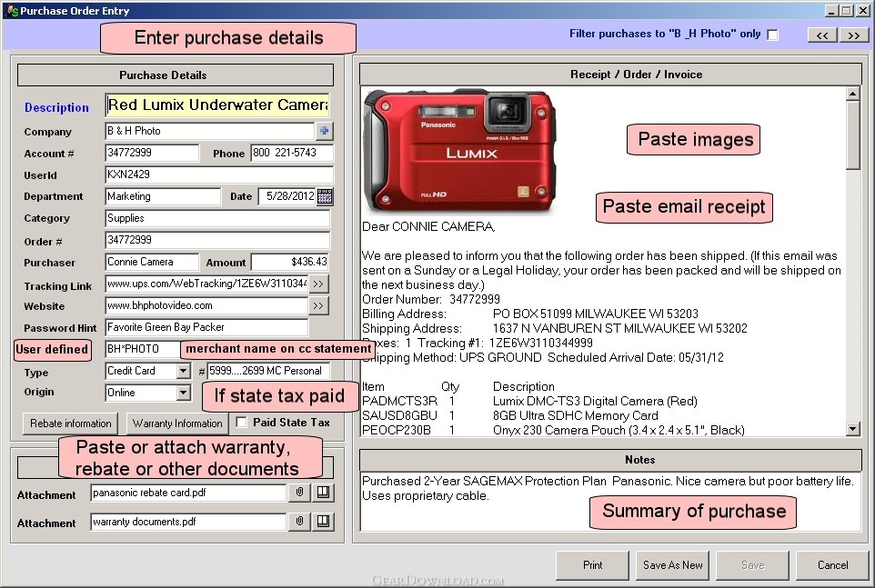
Task: Click the Company field B & H Photo
Action: click(210, 131)
